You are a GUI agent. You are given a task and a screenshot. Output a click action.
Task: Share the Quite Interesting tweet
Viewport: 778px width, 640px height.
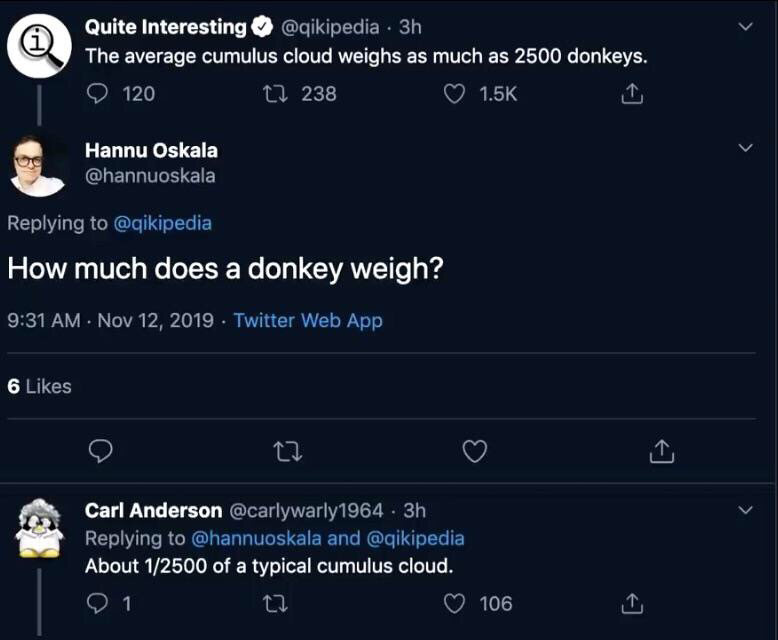631,94
